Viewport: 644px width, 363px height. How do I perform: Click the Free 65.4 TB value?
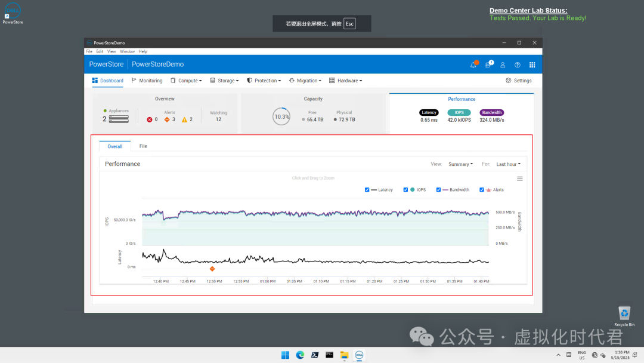click(315, 119)
